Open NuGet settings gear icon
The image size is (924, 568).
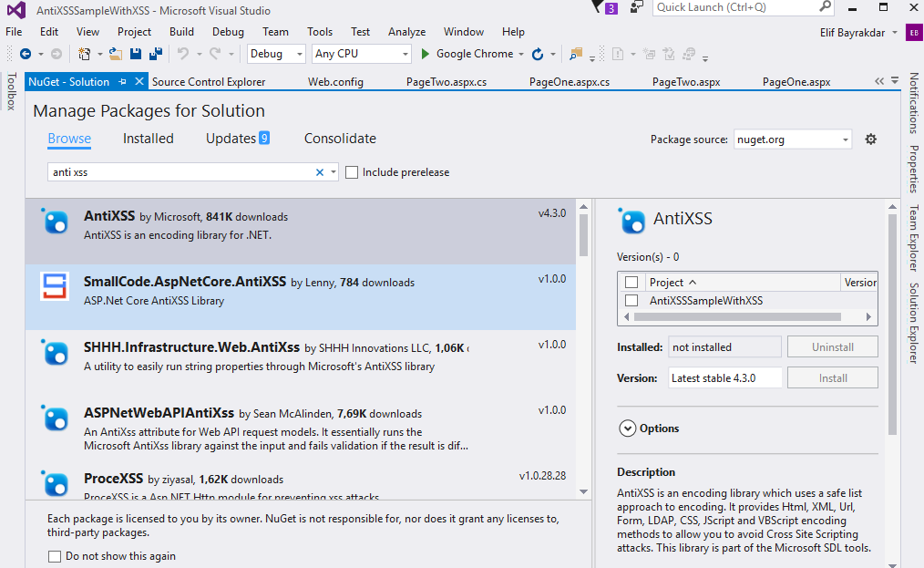870,139
